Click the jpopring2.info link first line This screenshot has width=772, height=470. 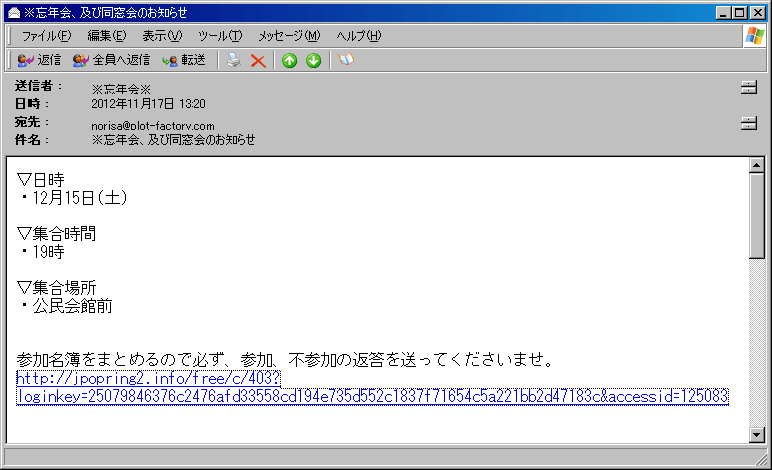(x=148, y=378)
